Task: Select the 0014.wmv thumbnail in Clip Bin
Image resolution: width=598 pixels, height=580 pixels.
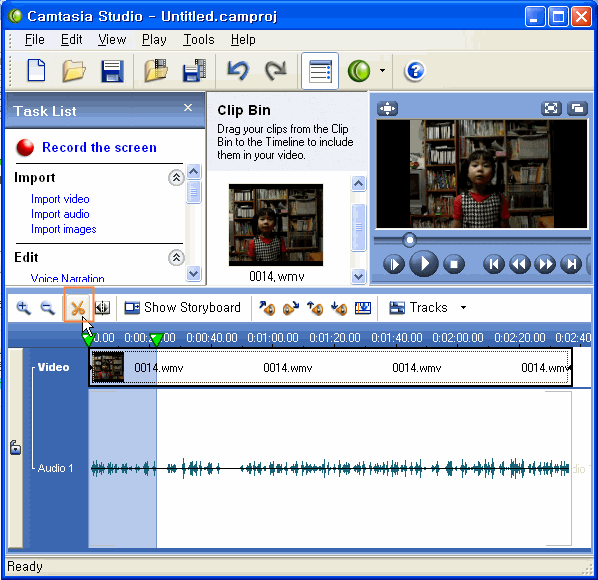Action: pos(276,225)
